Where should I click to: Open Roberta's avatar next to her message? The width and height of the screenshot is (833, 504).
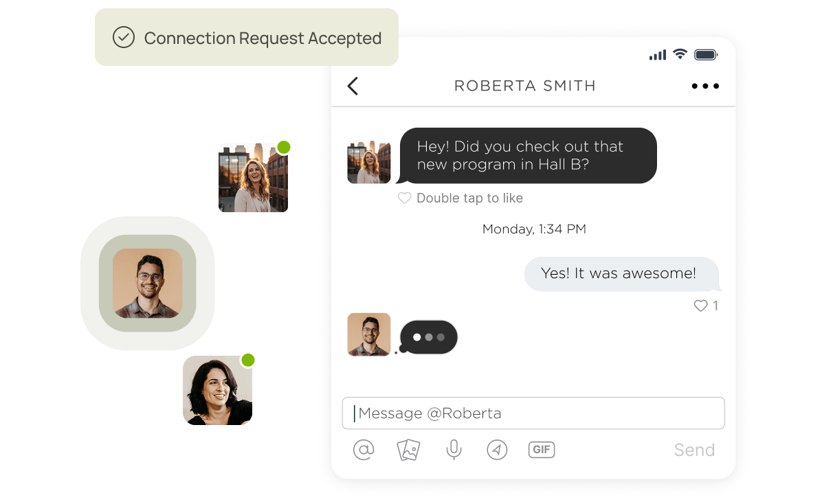[x=369, y=163]
